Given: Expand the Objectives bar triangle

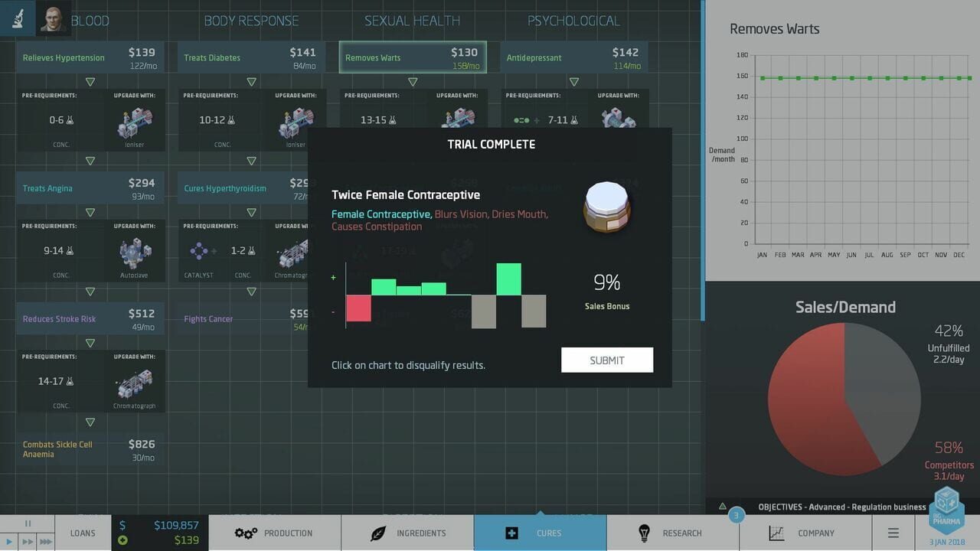Looking at the screenshot, I should tap(722, 507).
